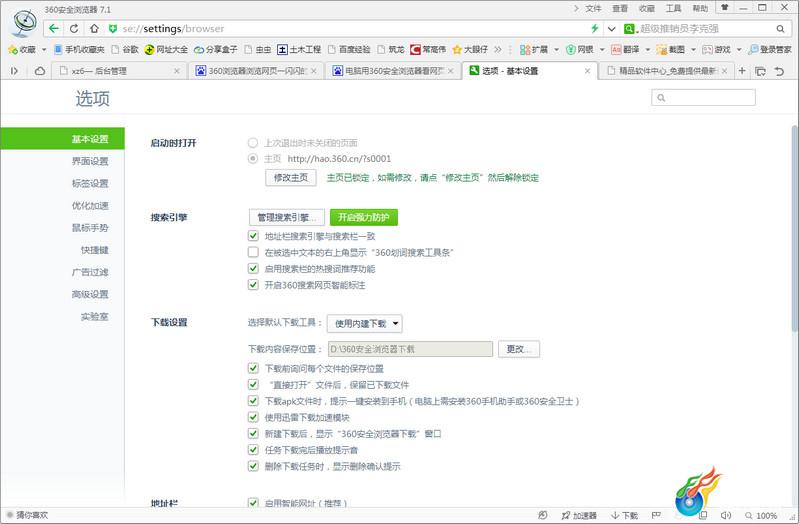The image size is (799, 524).
Task: Click the 管理搜索引擎 button
Action: [x=287, y=217]
